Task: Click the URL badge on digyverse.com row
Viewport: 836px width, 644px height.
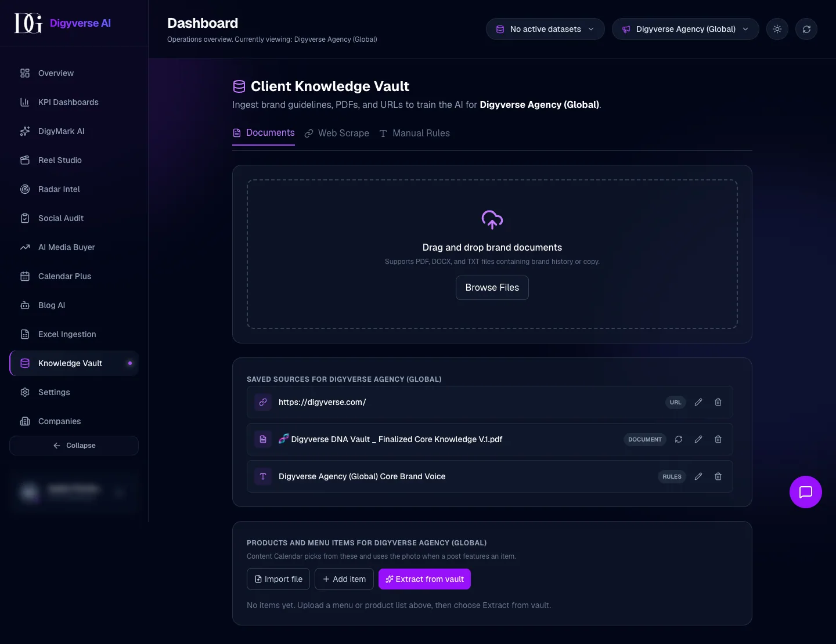Action: pyautogui.click(x=676, y=402)
